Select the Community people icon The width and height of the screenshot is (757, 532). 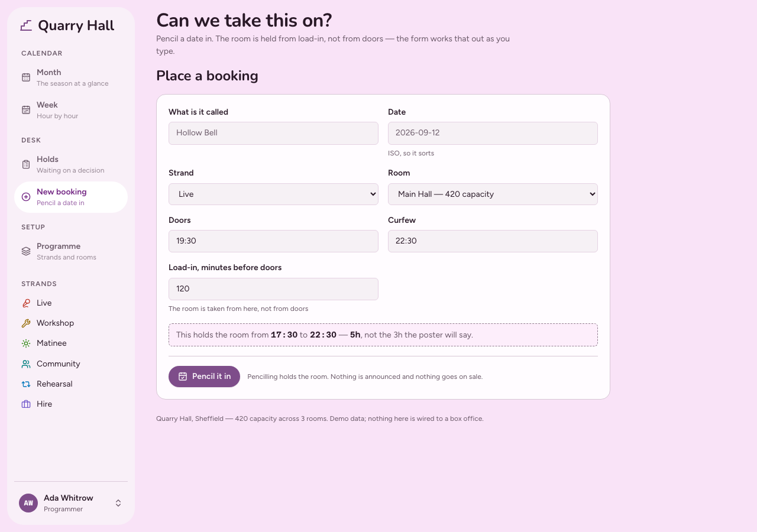coord(26,364)
